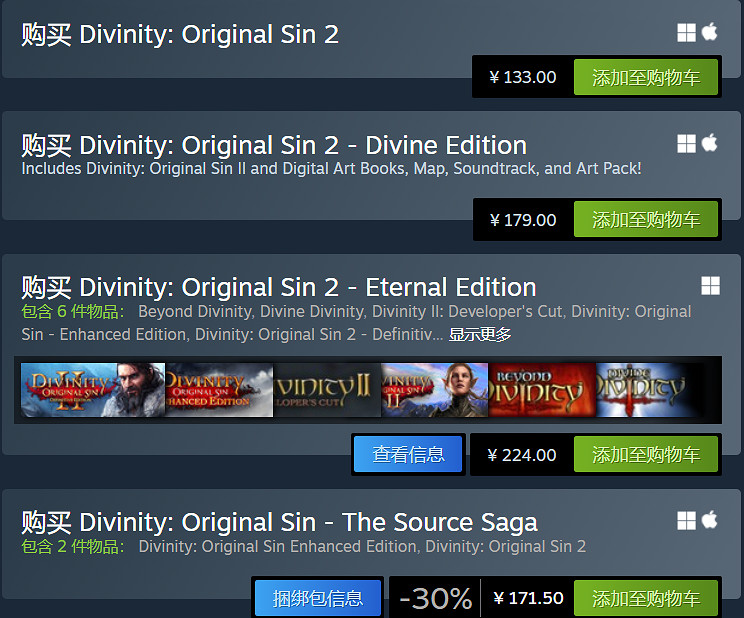Add Divine Edition to cart for ¥179.00
Image resolution: width=744 pixels, height=618 pixels.
[x=646, y=219]
